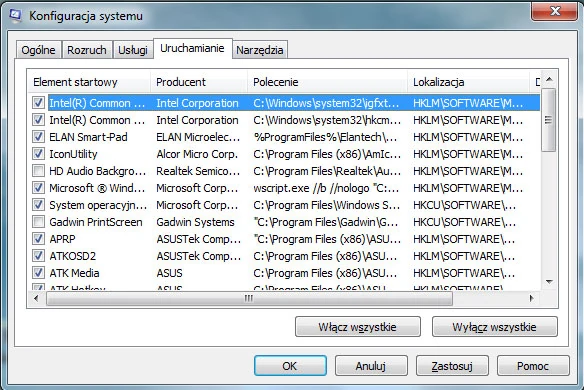Uncheck the hkcm Intel(R) Common checkbox
Image resolution: width=584 pixels, height=390 pixels.
pos(38,120)
